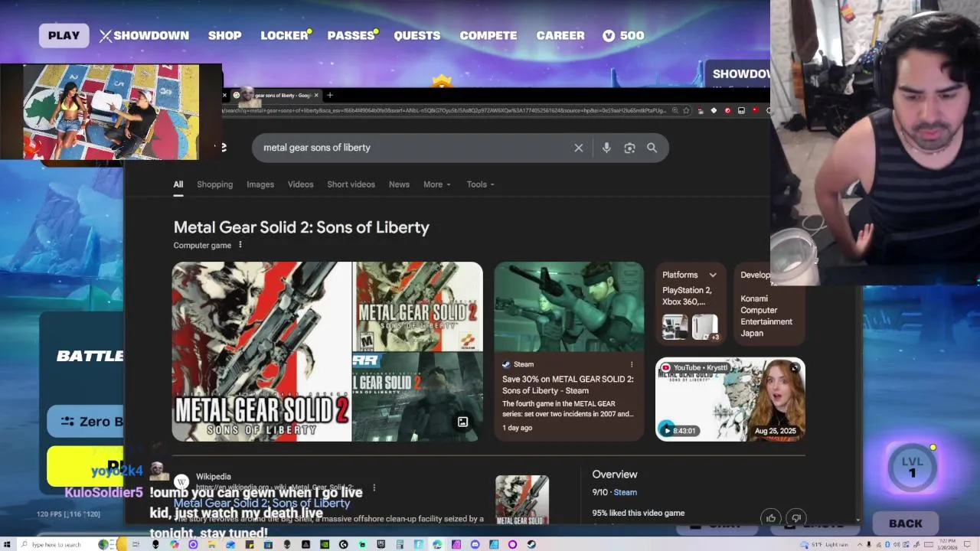Start voice search with microphone icon

[x=606, y=148]
